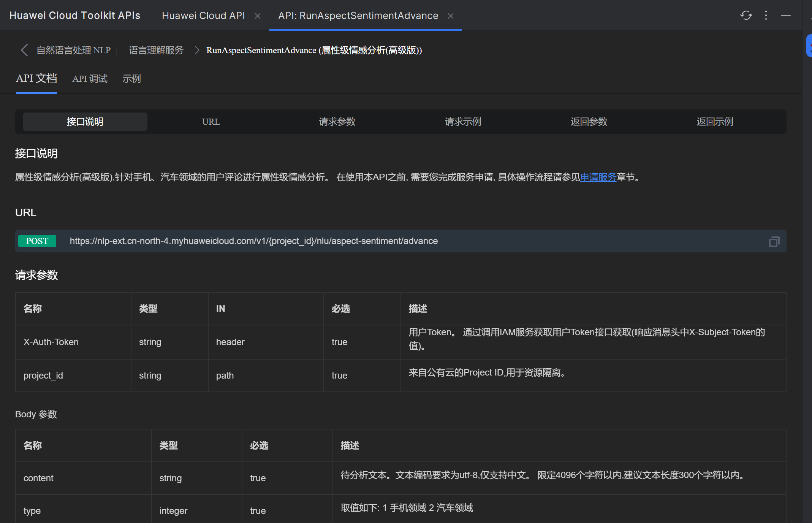Select the 接口说明 section button

tap(85, 122)
